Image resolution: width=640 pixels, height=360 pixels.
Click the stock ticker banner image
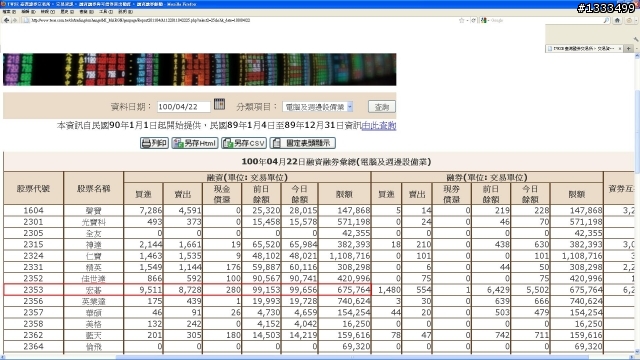coord(200,69)
